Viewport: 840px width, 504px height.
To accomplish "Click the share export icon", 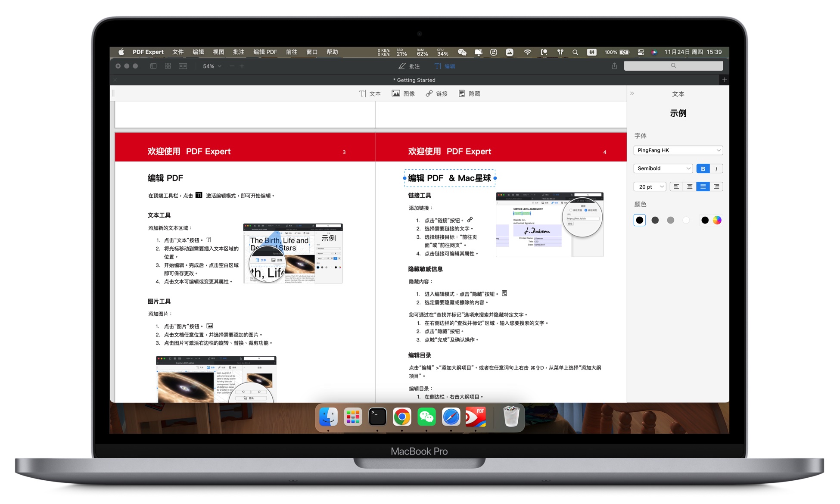I will tap(614, 66).
